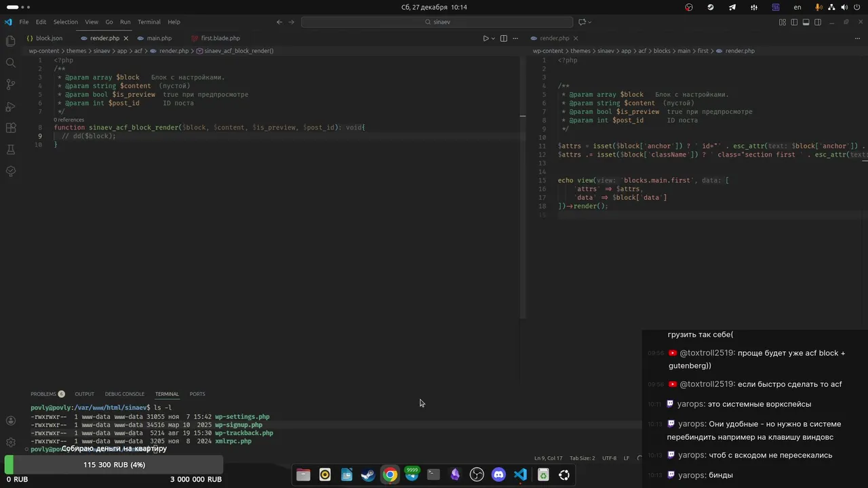Viewport: 868px width, 488px height.
Task: Expand the acf breadcrumb in left editor
Action: tap(138, 51)
